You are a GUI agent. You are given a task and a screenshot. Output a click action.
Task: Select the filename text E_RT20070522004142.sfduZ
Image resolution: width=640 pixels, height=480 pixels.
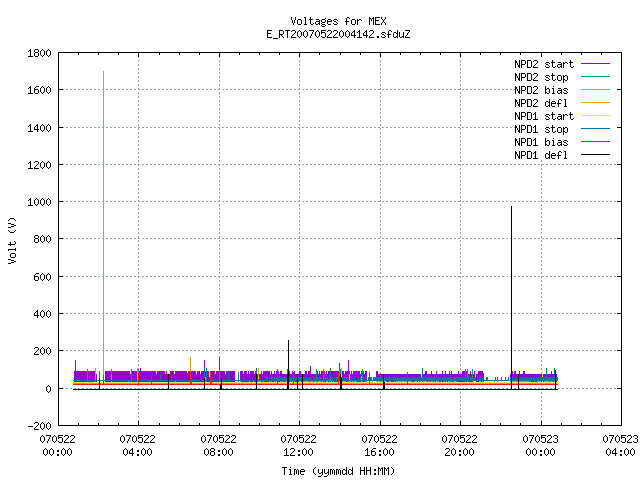(x=338, y=34)
